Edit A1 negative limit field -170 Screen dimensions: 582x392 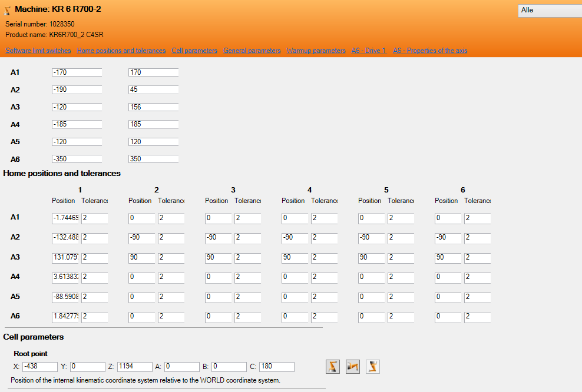pyautogui.click(x=77, y=72)
